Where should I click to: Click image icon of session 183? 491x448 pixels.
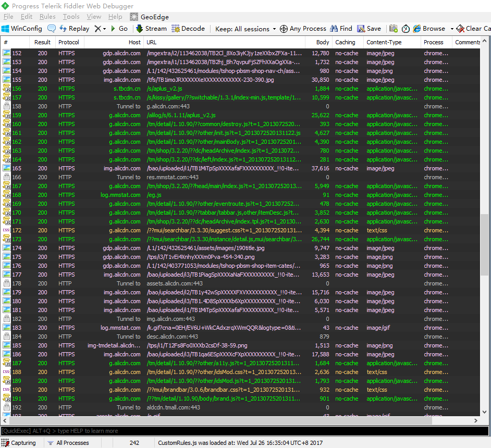coord(6,328)
